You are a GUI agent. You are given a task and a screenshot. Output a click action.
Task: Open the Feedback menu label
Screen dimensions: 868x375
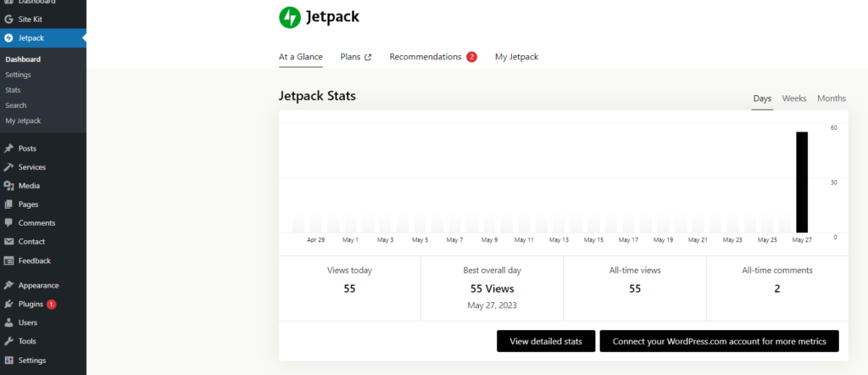[x=34, y=260]
